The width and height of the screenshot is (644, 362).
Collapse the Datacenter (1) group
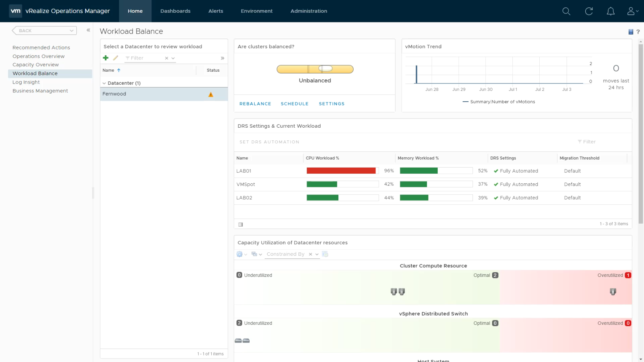click(104, 83)
